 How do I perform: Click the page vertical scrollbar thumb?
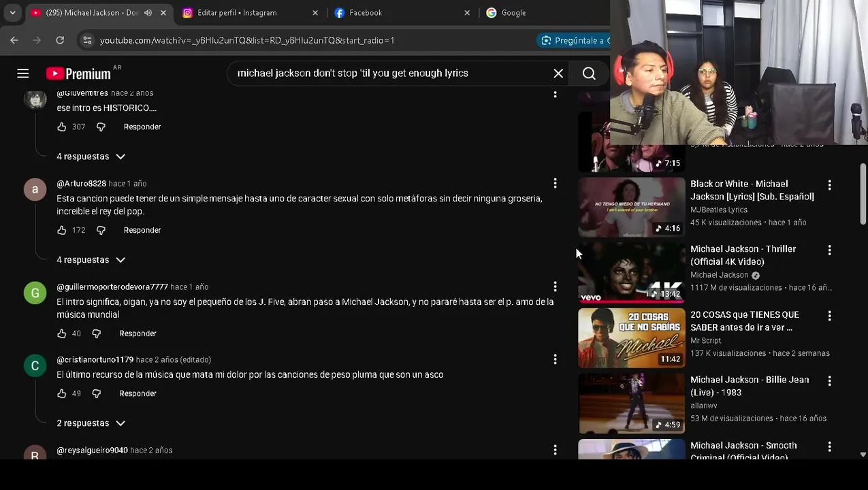863,194
